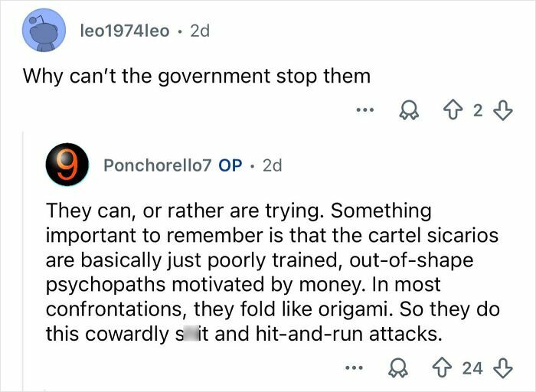Click leo1974leo's Snoo avatar
The width and height of the screenshot is (536, 392).
44,31
